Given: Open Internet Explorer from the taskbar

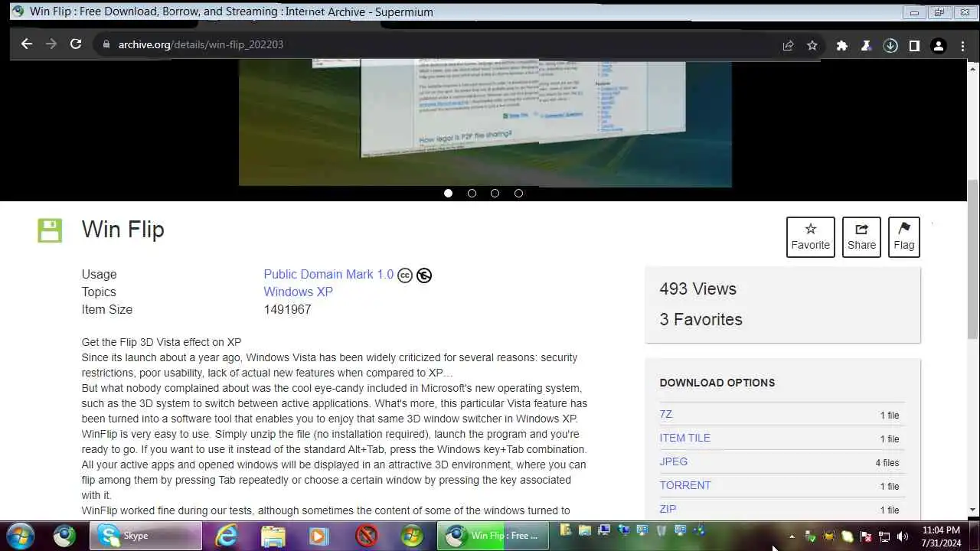Looking at the screenshot, I should tap(227, 536).
